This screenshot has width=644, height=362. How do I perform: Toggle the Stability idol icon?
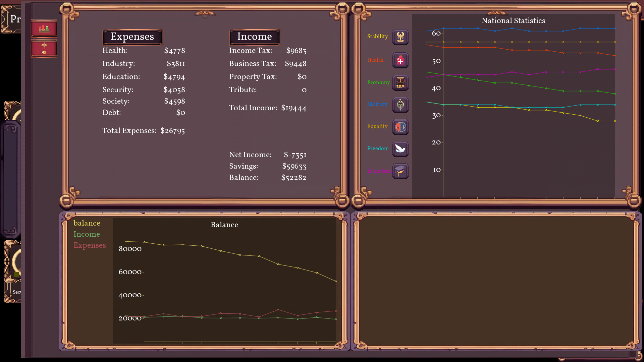click(x=400, y=37)
